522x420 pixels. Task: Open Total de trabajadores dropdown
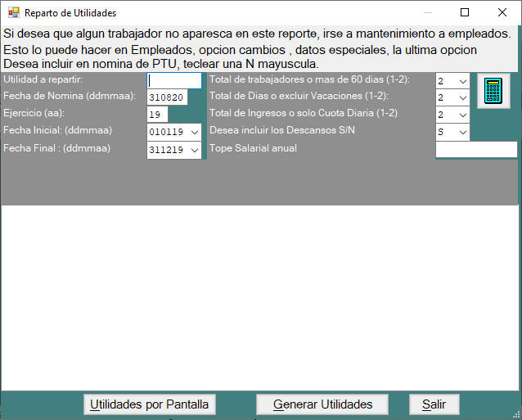pos(462,81)
